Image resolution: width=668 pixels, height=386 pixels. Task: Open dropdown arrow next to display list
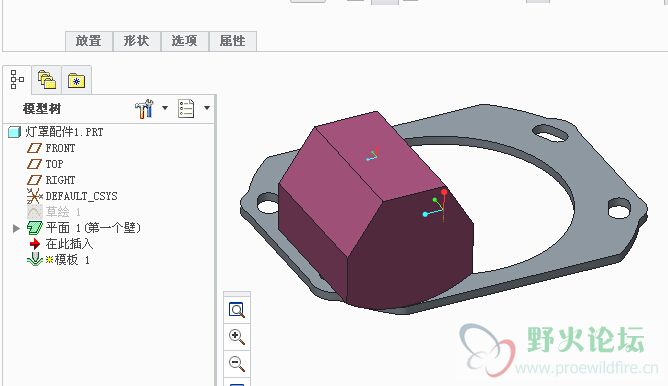point(207,108)
